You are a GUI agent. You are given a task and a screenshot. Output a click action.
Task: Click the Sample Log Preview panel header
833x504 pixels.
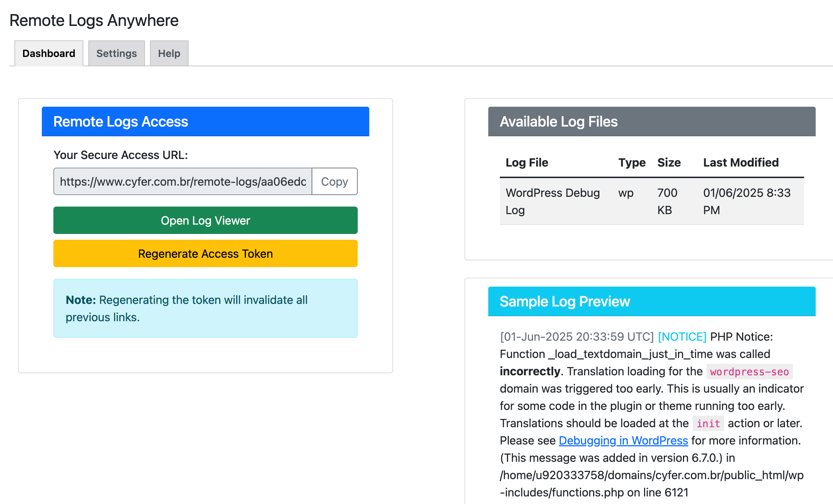click(652, 301)
